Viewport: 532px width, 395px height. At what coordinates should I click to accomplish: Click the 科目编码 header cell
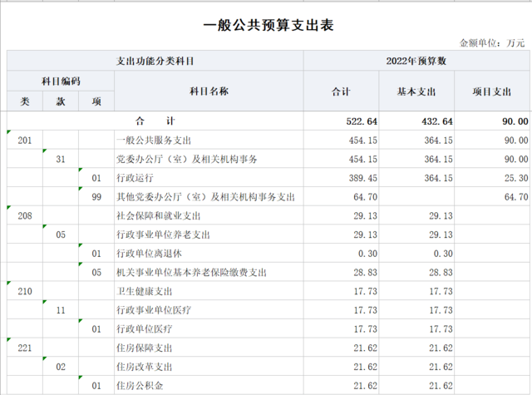61,81
